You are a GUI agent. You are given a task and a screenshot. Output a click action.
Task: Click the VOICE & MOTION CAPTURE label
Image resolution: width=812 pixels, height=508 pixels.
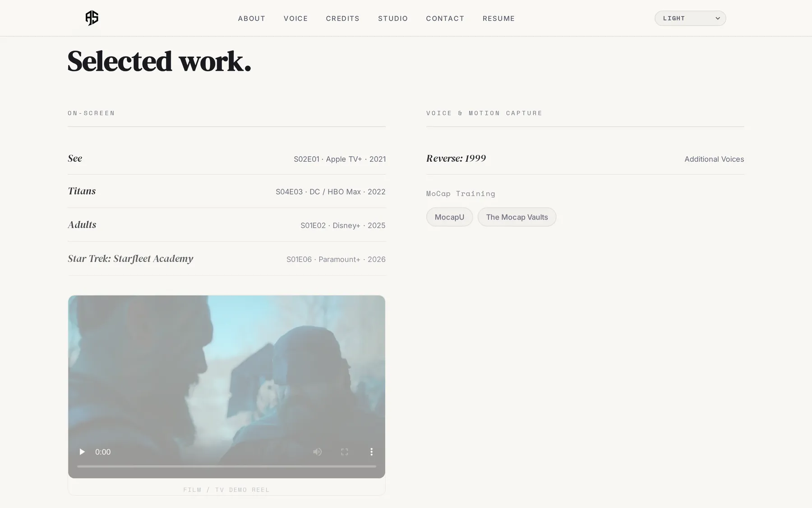[484, 113]
